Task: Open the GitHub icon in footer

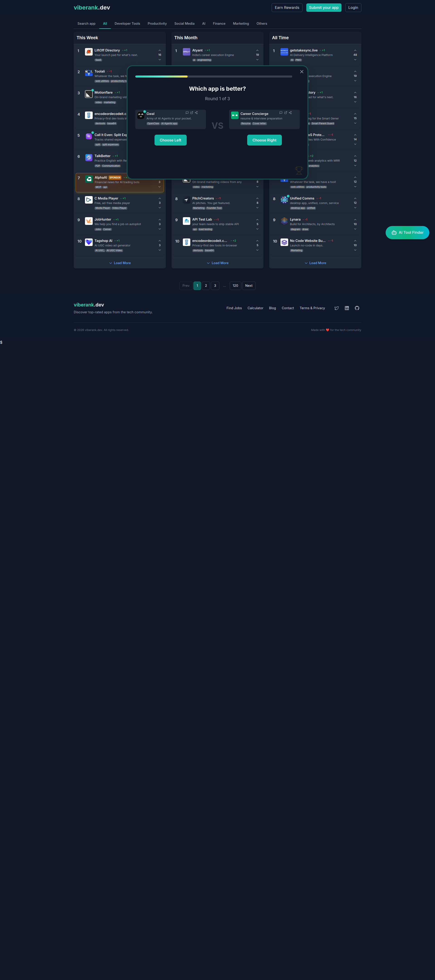Action: (x=357, y=308)
